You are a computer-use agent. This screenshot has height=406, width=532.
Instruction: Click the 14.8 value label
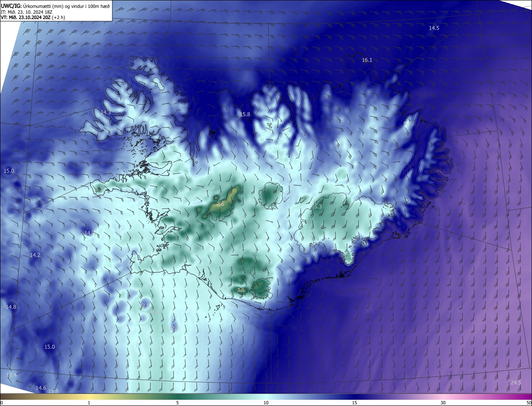coord(11,307)
